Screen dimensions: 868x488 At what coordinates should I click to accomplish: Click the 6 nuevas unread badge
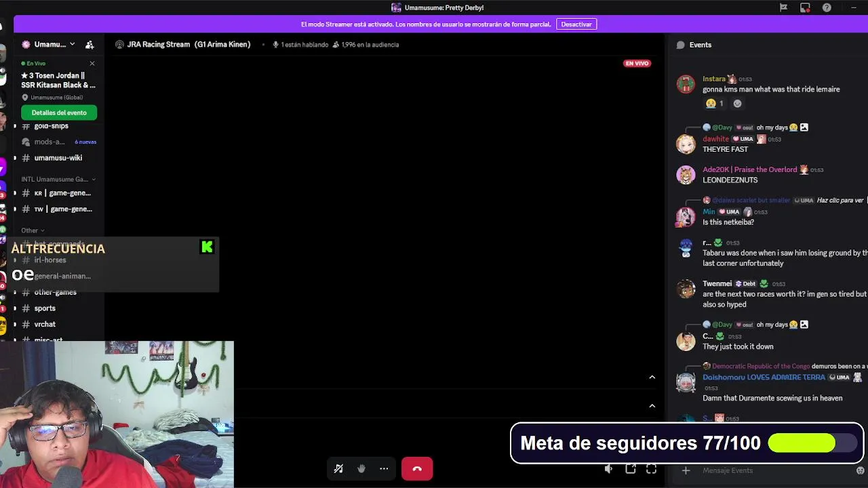(85, 142)
